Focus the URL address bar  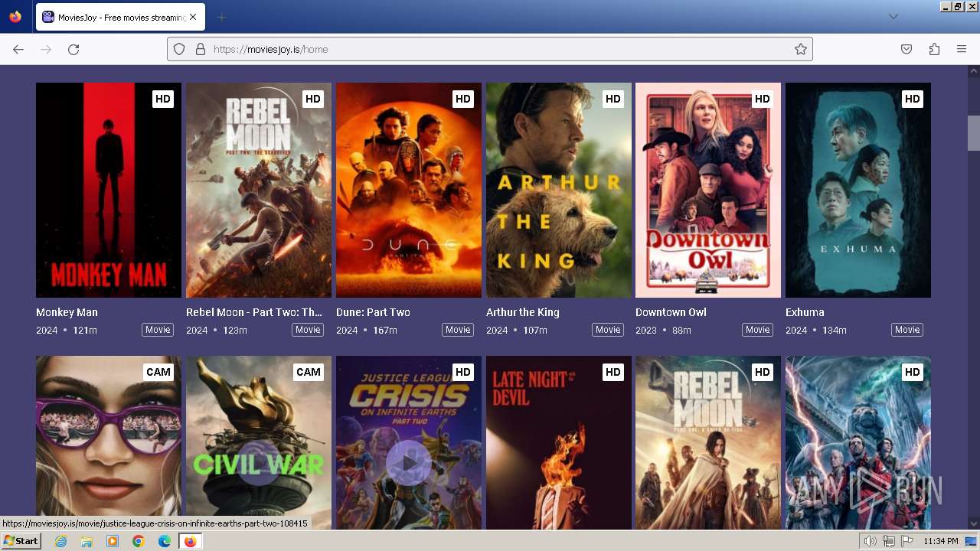tap(490, 49)
